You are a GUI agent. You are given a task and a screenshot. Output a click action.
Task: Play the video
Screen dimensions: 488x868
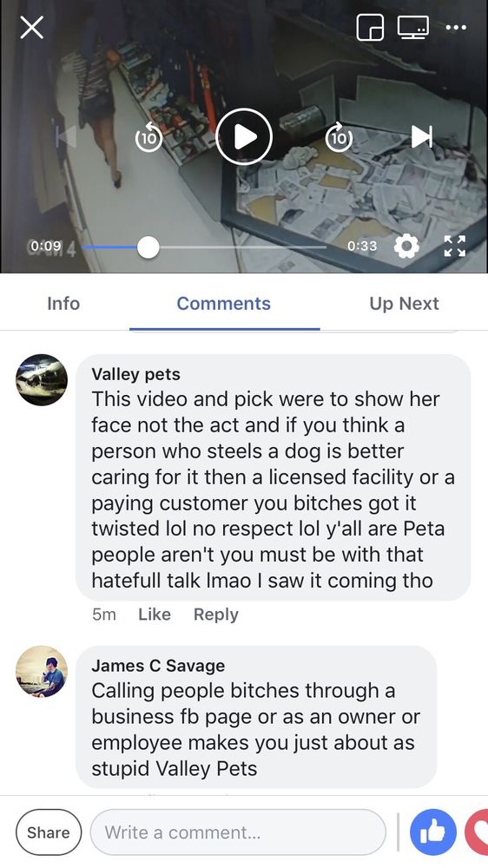244,136
